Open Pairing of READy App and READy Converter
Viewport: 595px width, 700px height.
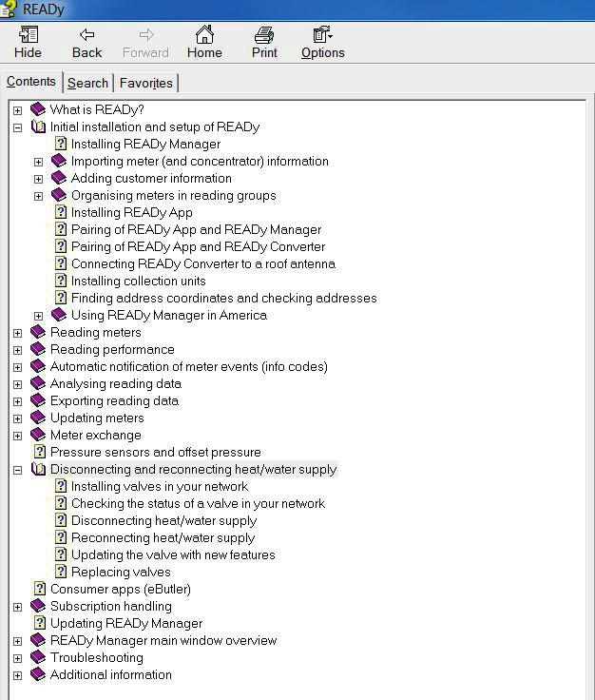[198, 246]
